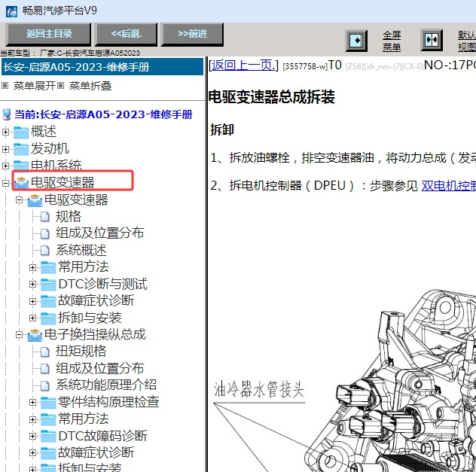Expand 常用方法 under 电子换挡操纵总成

click(x=33, y=419)
